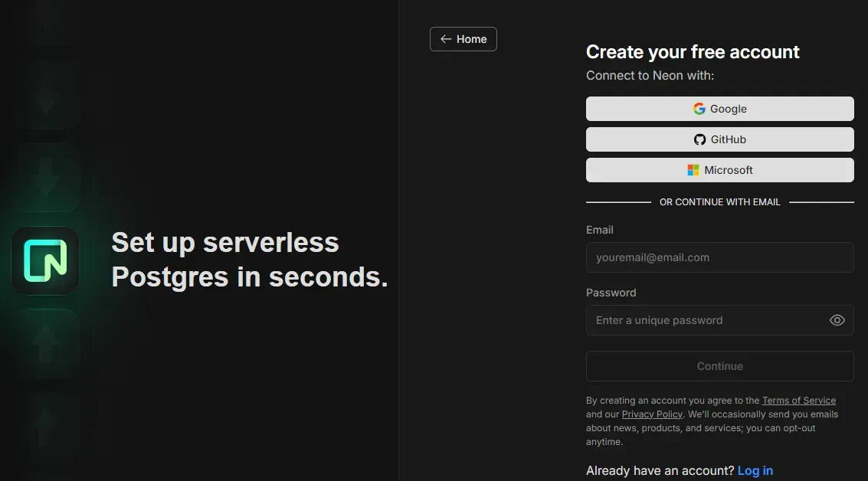868x481 pixels.
Task: Click the "Create your free account" heading
Action: 693,52
